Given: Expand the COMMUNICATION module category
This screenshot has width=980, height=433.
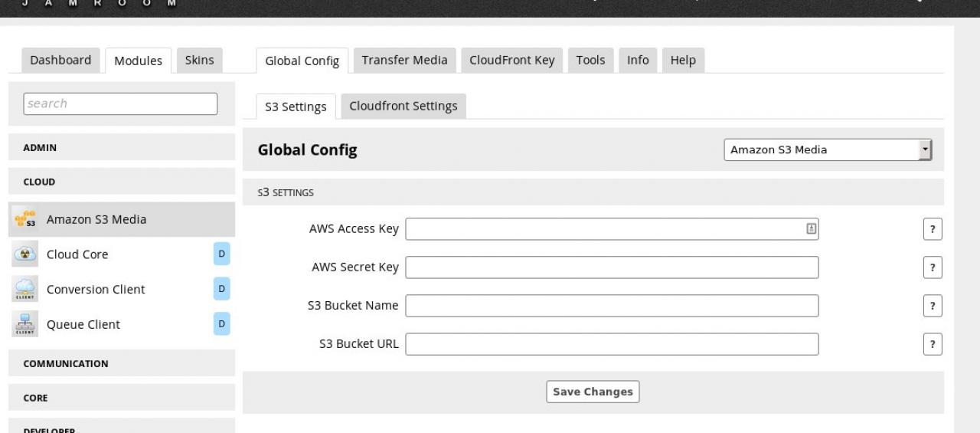Looking at the screenshot, I should (x=121, y=364).
